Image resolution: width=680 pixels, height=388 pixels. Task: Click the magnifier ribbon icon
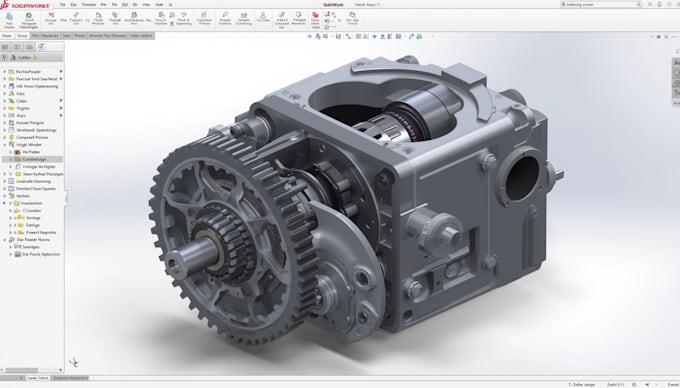225,15
